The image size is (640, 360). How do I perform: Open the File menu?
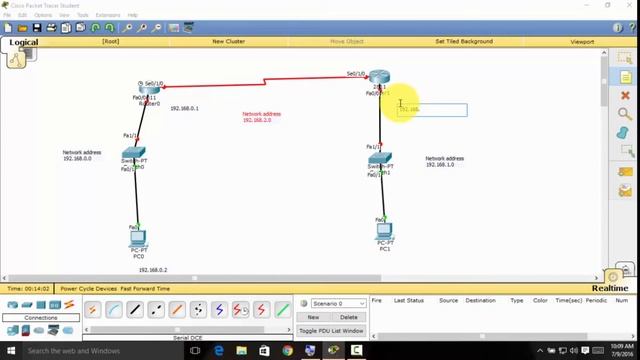click(x=7, y=15)
